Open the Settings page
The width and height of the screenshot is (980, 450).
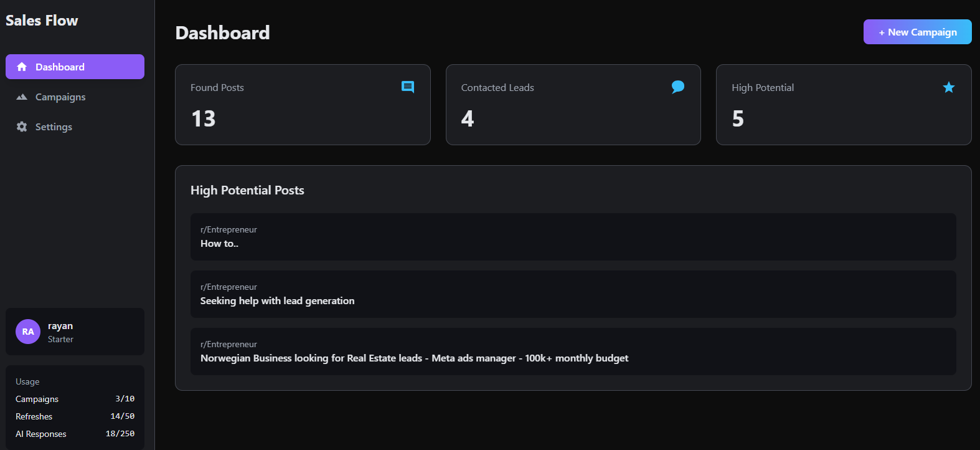click(x=54, y=127)
